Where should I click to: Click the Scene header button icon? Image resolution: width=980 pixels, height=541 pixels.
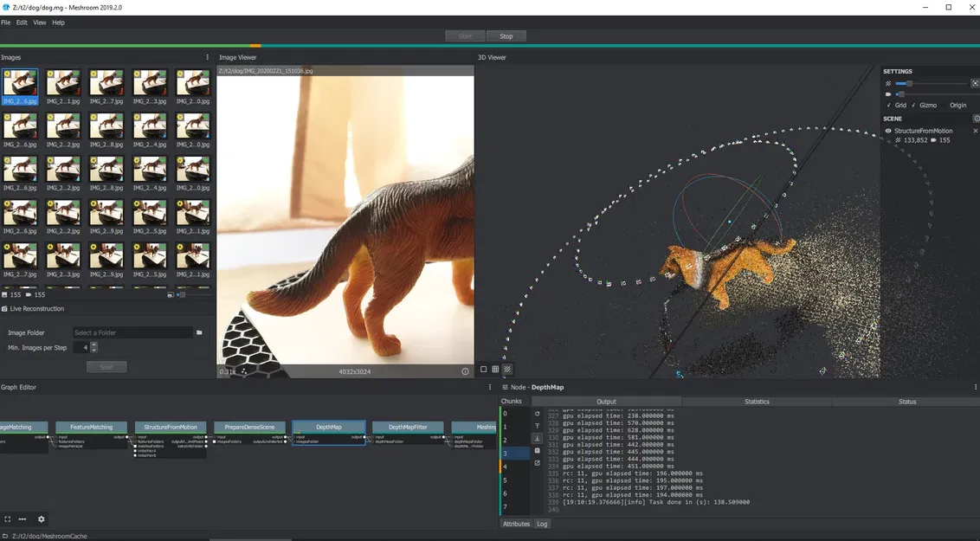coord(977,118)
